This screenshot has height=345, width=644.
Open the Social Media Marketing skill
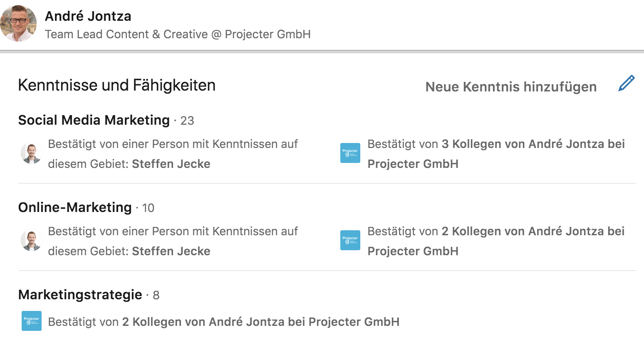tap(94, 120)
